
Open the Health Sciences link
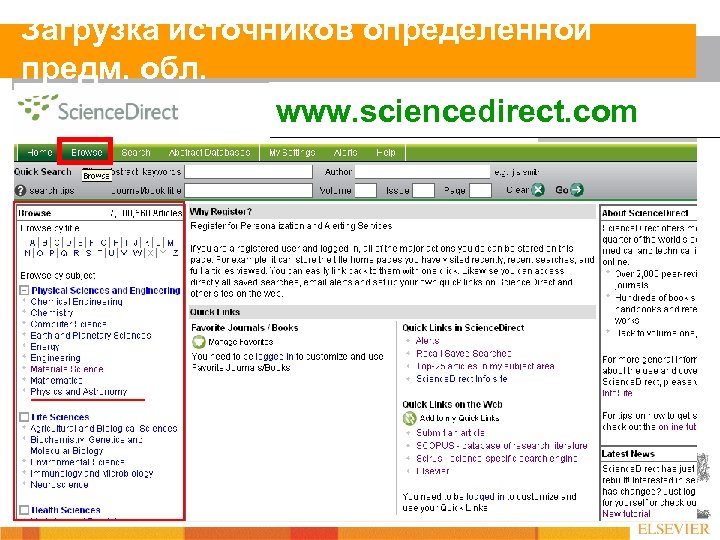tap(66, 510)
